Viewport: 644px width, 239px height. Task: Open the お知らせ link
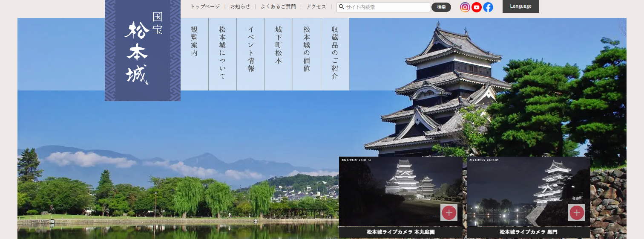240,7
